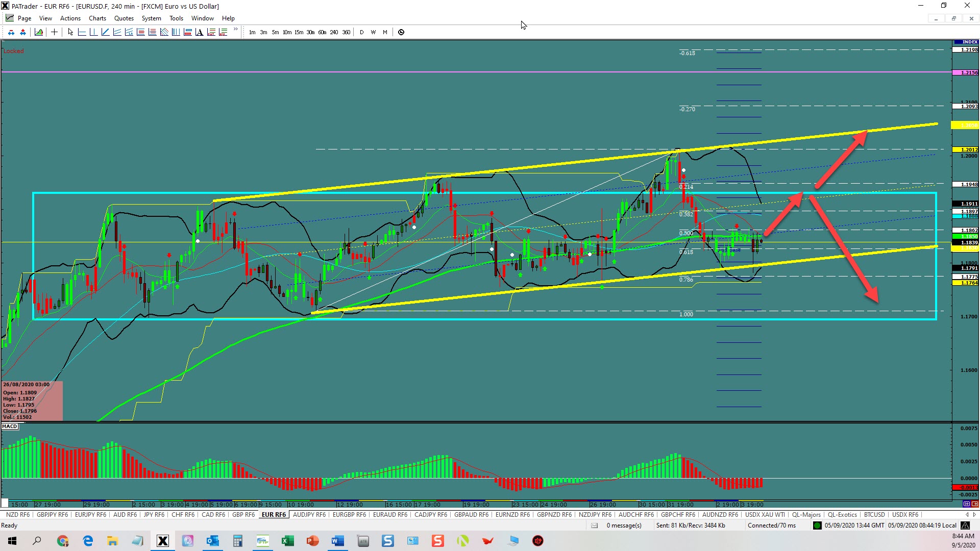Click the green 1.1850 price marker
The height and width of the screenshot is (551, 980).
[x=966, y=237]
